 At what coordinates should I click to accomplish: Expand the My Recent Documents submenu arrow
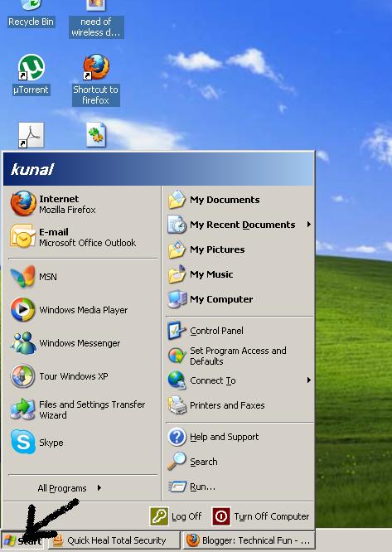(308, 225)
